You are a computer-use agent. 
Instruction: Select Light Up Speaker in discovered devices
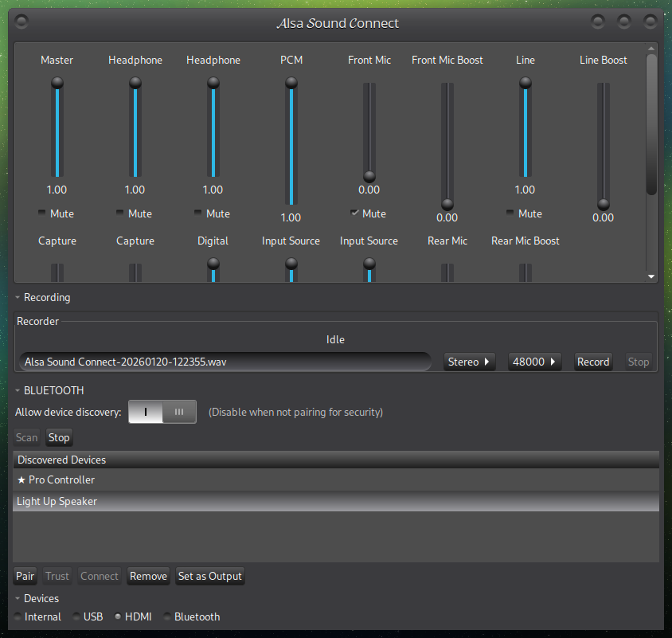coord(57,502)
